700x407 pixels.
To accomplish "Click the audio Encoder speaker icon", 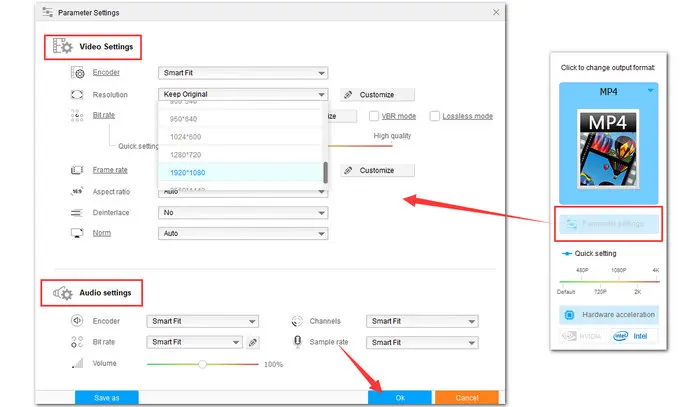I will coord(77,321).
